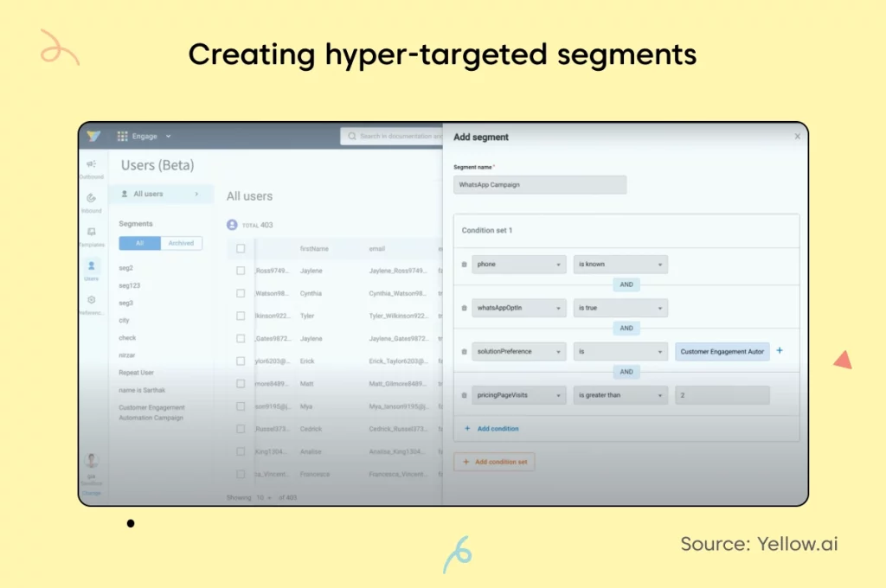Check the Jaylene Ross row checkbox

click(241, 271)
